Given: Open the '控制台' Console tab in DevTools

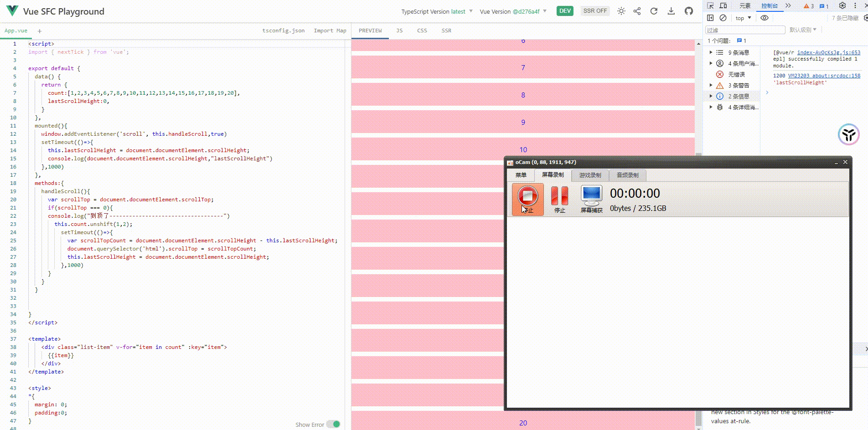Looking at the screenshot, I should coord(770,6).
